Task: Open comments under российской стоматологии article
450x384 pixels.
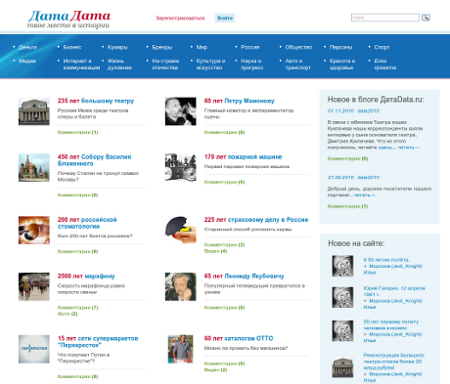Action: pyautogui.click(x=78, y=251)
